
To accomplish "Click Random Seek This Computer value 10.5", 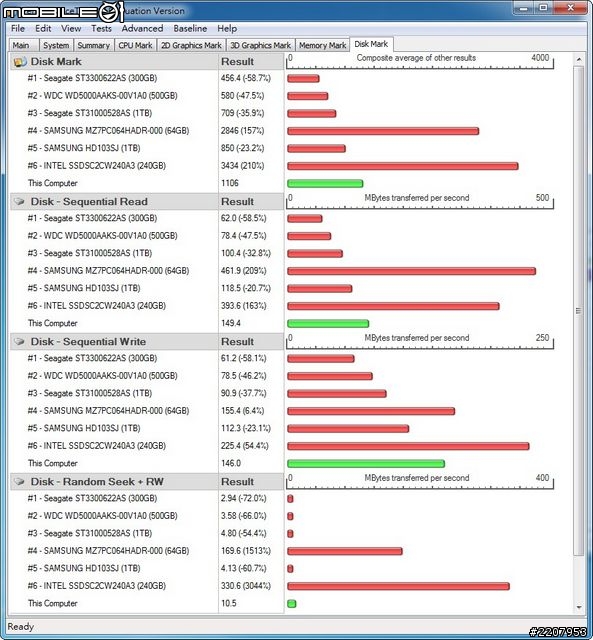I will (x=229, y=603).
